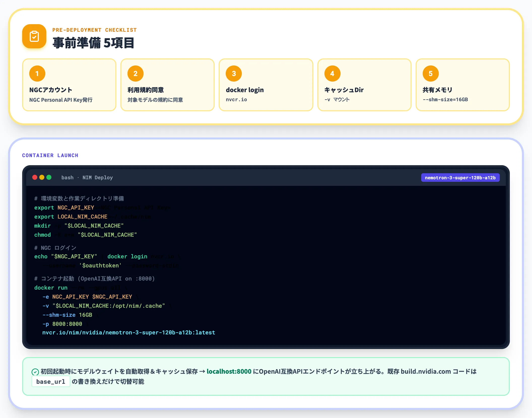The image size is (532, 418).
Task: Click the NGC Personal API Key発行 text
Action: pos(61,100)
